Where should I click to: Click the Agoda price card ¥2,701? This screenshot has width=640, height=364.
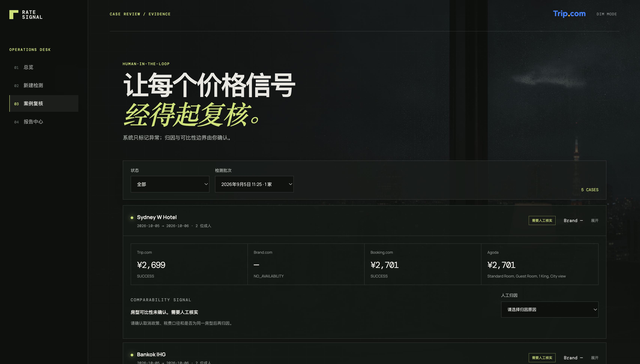(540, 264)
